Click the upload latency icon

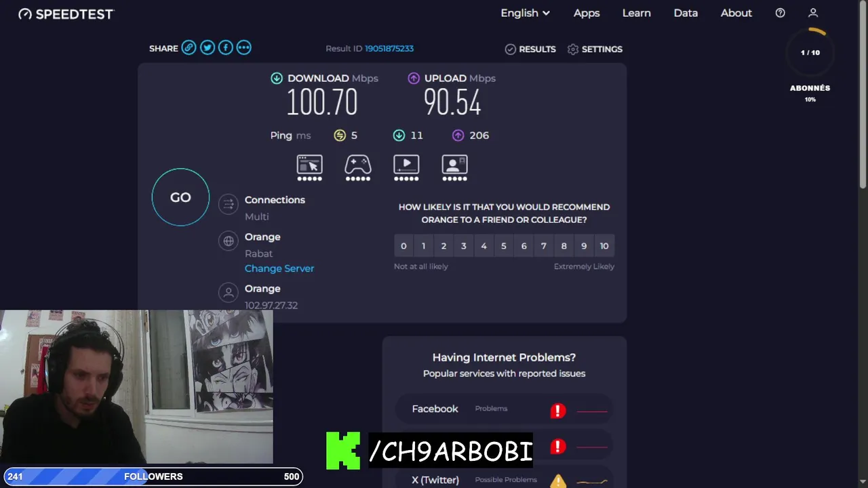pyautogui.click(x=458, y=136)
